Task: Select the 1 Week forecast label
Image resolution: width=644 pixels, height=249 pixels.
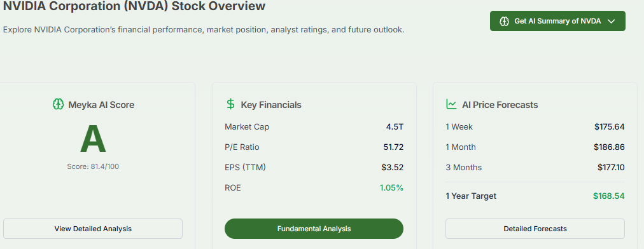Action: coord(459,127)
